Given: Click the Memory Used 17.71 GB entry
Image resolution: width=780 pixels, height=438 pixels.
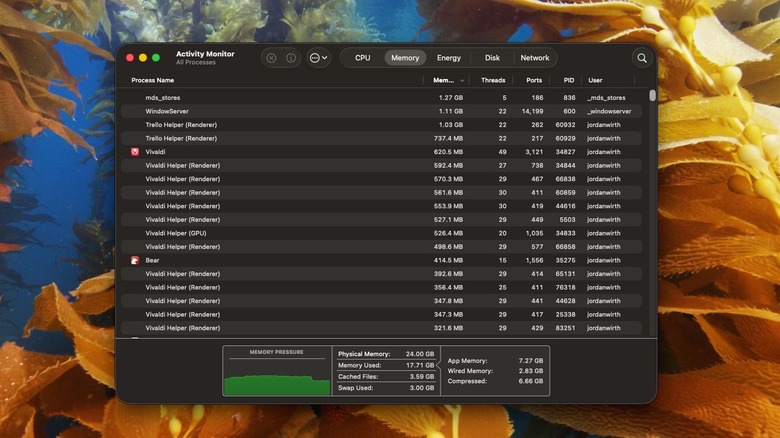Looking at the screenshot, I should (386, 365).
